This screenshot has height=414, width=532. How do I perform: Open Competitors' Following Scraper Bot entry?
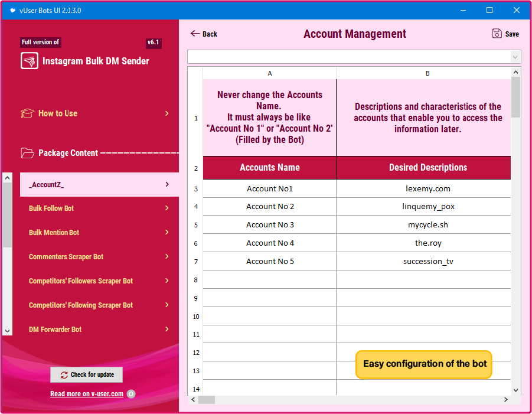[99, 305]
